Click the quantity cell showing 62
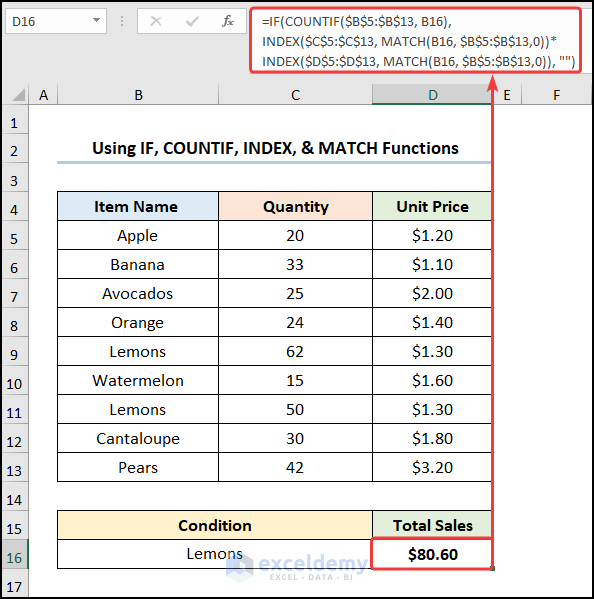 (x=295, y=351)
